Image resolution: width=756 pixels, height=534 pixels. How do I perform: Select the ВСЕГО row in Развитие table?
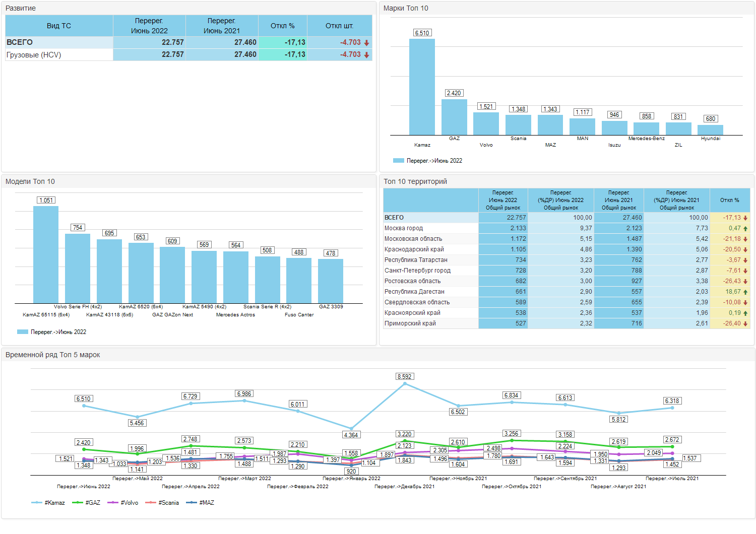coord(188,42)
